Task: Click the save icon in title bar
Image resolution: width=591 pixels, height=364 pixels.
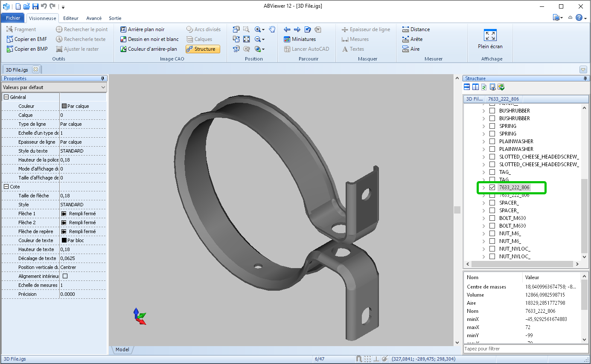Action: 35,6
